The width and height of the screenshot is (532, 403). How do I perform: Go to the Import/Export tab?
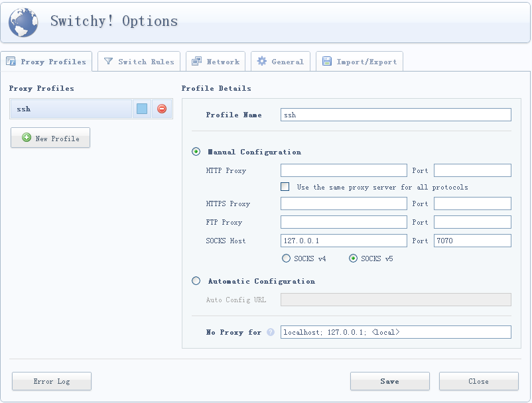coord(360,62)
